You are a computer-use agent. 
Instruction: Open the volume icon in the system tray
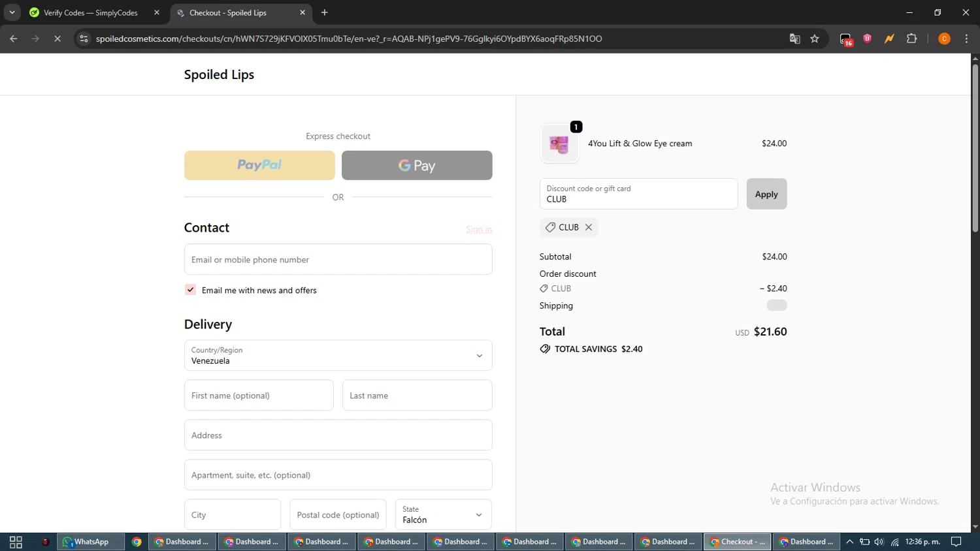coord(879,542)
